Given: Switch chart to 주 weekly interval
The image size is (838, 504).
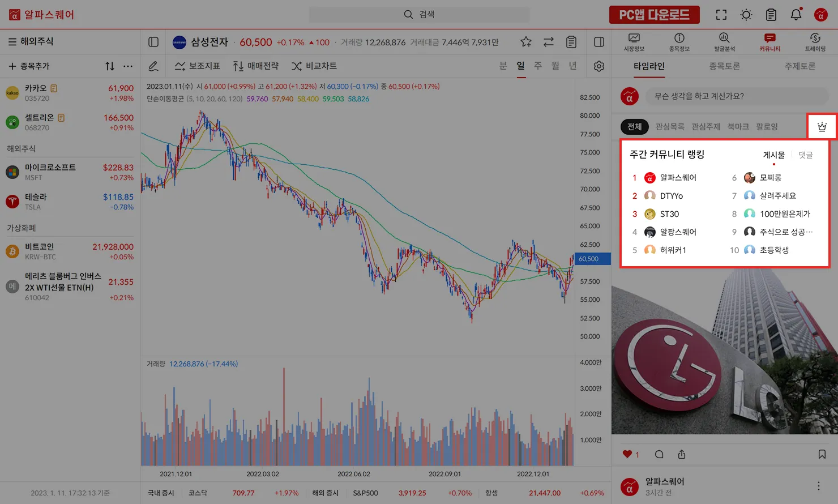Looking at the screenshot, I should coord(538,66).
